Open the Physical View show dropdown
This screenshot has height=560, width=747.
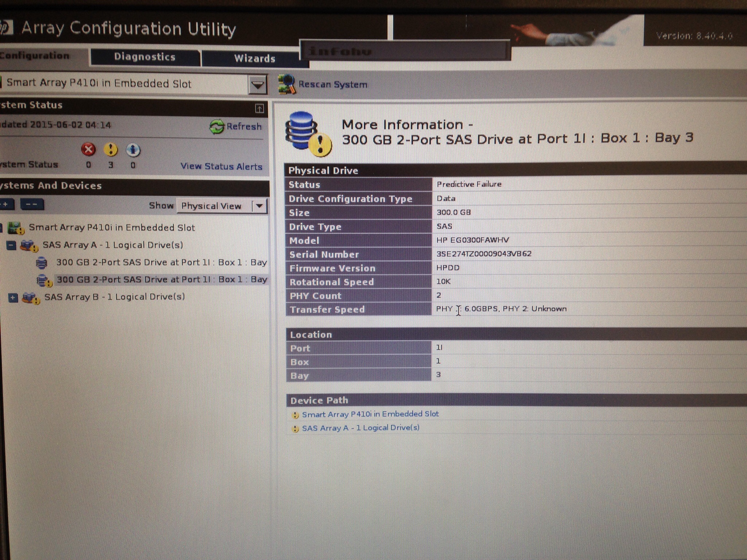click(x=259, y=206)
